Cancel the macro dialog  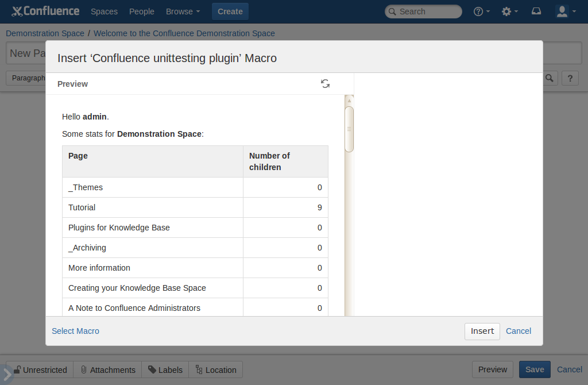pos(518,331)
